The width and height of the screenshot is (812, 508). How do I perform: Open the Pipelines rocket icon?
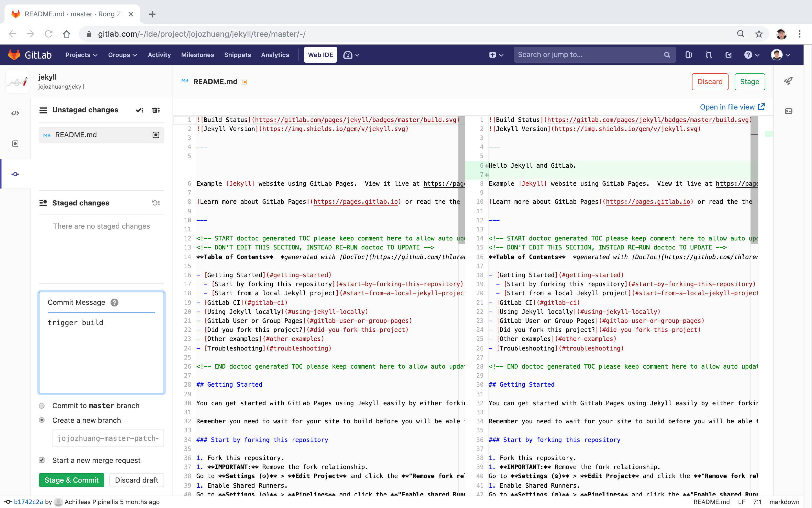(x=788, y=81)
